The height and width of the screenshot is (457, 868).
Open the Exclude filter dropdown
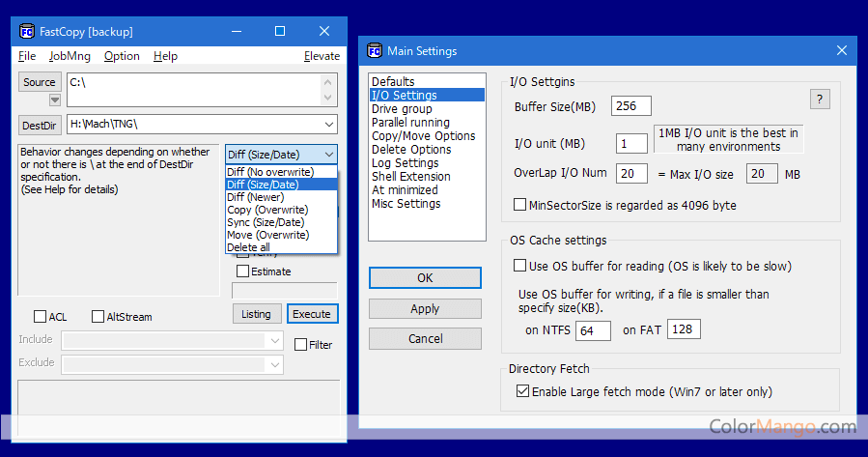(275, 364)
